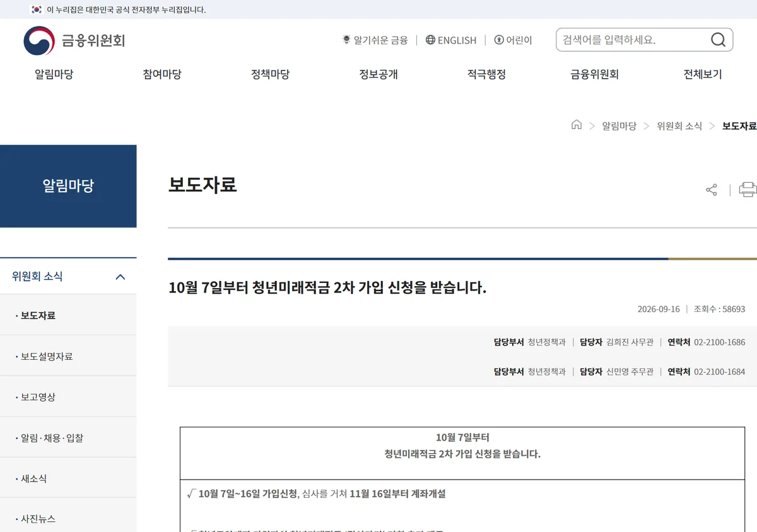Click the phone number 02-2100-1686
This screenshot has height=532, width=757.
pyautogui.click(x=720, y=342)
